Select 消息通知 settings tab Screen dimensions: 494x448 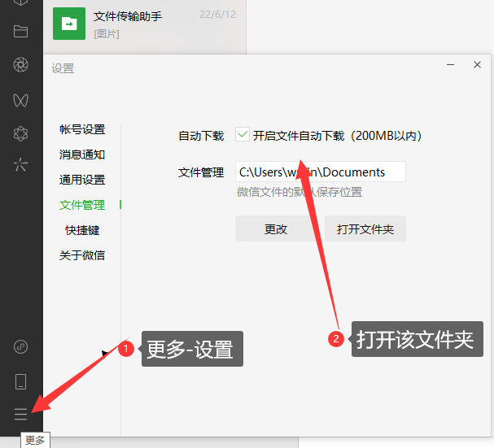pos(82,154)
